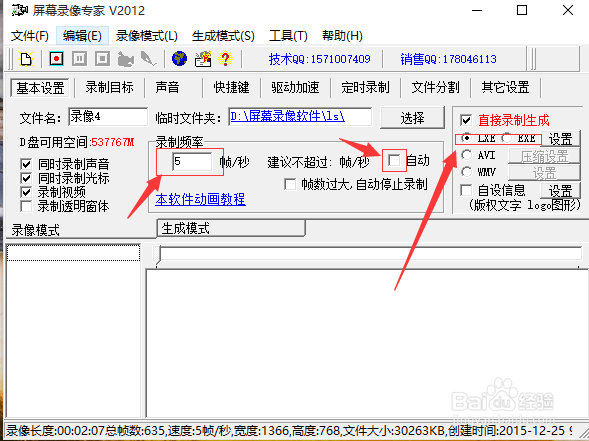The height and width of the screenshot is (441, 589).
Task: Click the 压缩设置 button
Action: [x=544, y=156]
